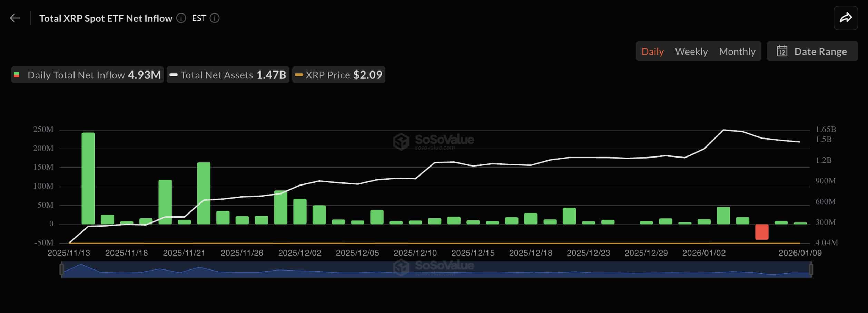Click the info icon next to EST
The height and width of the screenshot is (313, 868).
[x=215, y=18]
